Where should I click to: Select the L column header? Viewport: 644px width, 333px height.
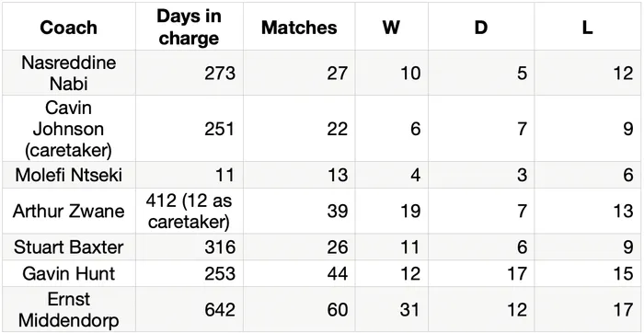click(x=588, y=28)
